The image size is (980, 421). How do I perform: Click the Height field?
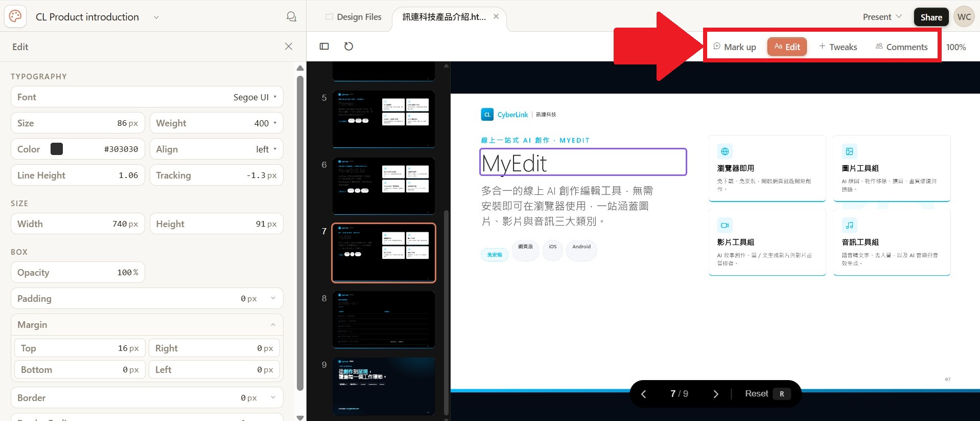coord(217,224)
